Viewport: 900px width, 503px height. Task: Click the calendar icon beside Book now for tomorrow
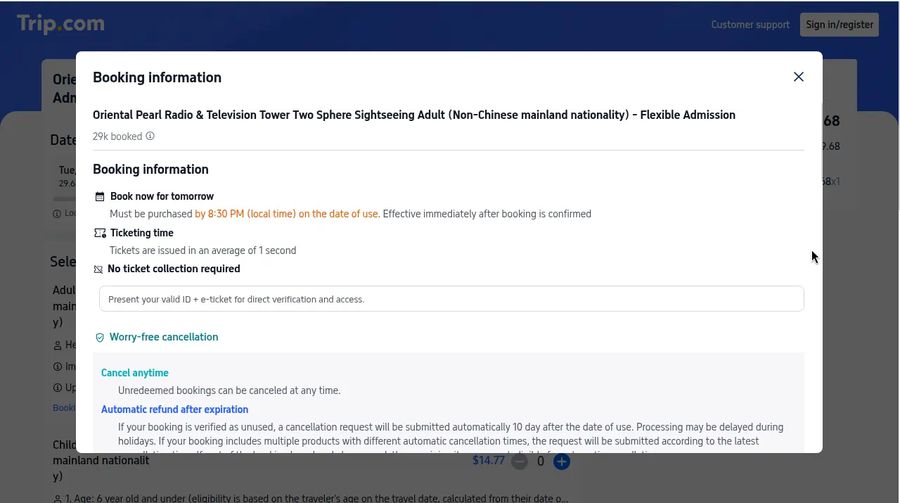pyautogui.click(x=100, y=196)
